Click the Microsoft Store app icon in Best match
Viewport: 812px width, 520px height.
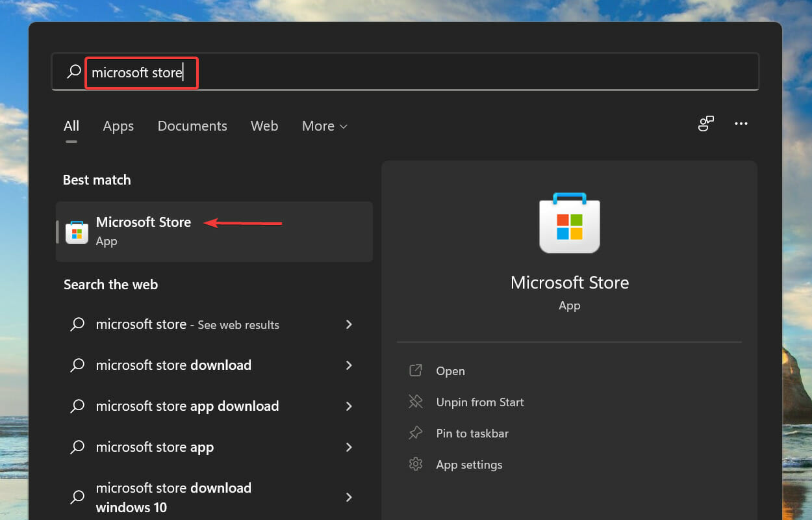(x=77, y=231)
